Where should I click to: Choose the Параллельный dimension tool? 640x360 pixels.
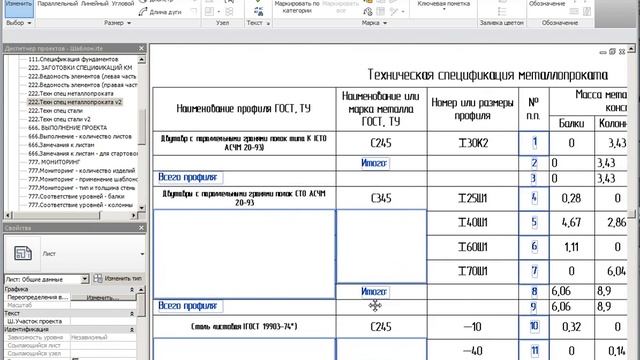pyautogui.click(x=58, y=4)
